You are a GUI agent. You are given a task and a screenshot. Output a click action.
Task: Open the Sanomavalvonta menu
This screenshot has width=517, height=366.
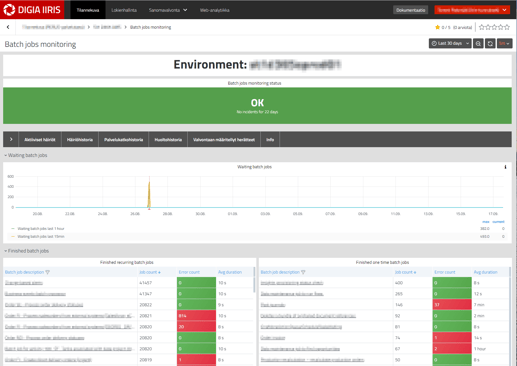[x=168, y=10]
